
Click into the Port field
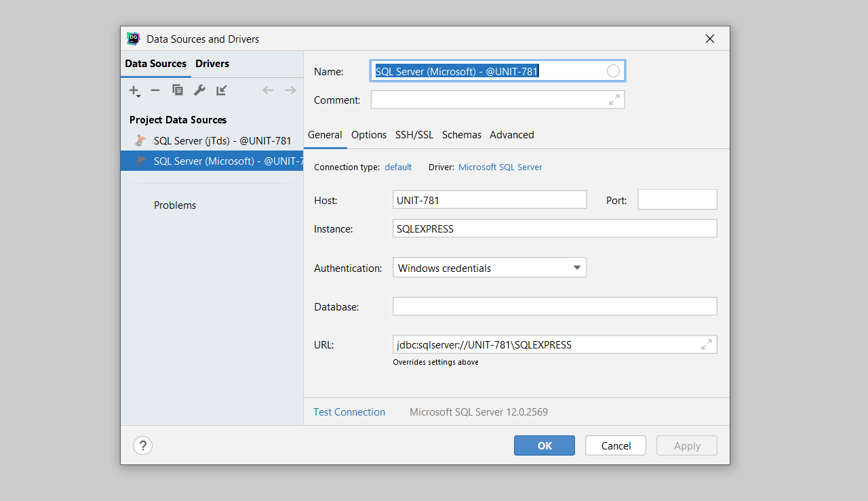tap(677, 199)
